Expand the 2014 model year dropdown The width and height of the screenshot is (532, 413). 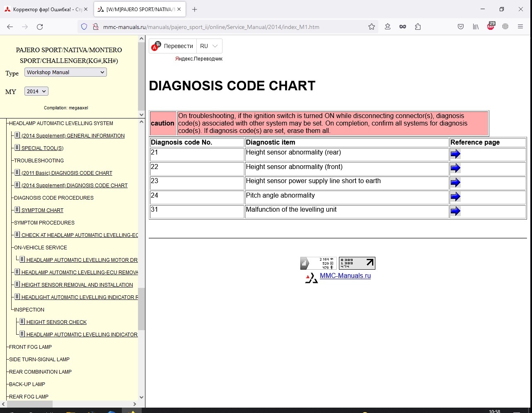(36, 91)
